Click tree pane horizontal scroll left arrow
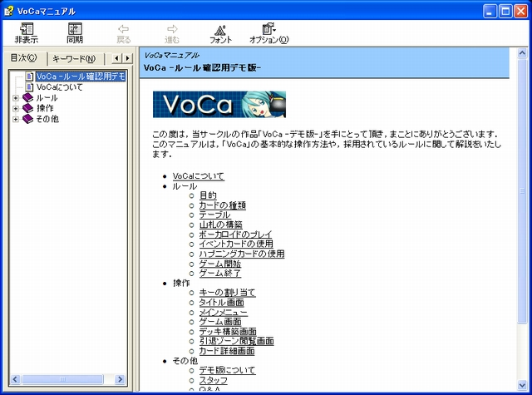532x395 pixels. [15, 379]
